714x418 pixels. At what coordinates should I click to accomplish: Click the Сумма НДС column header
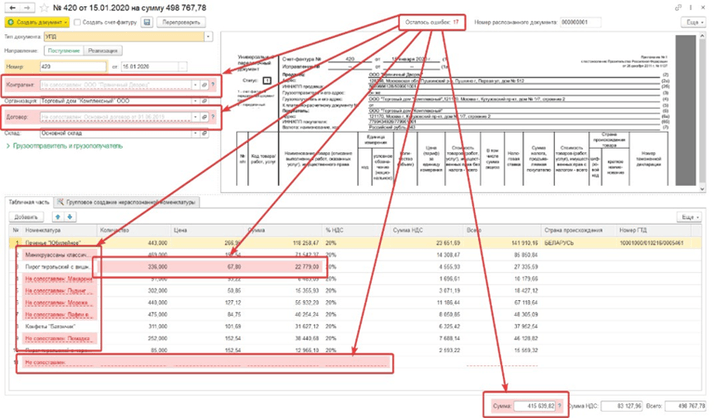[427, 230]
